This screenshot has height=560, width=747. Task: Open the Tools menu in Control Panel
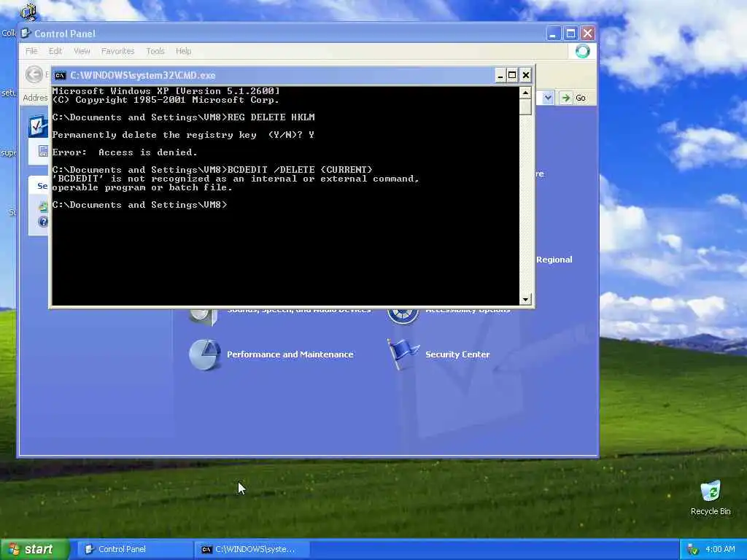tap(155, 51)
